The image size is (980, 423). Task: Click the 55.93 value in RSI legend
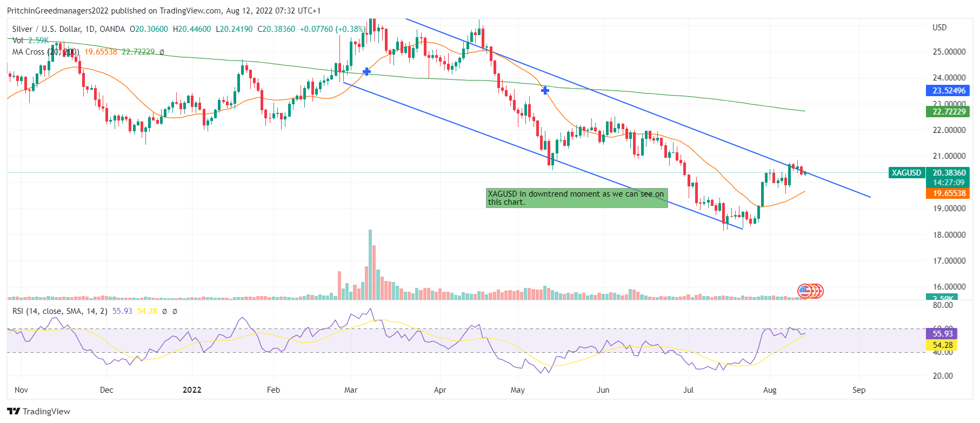(x=122, y=311)
